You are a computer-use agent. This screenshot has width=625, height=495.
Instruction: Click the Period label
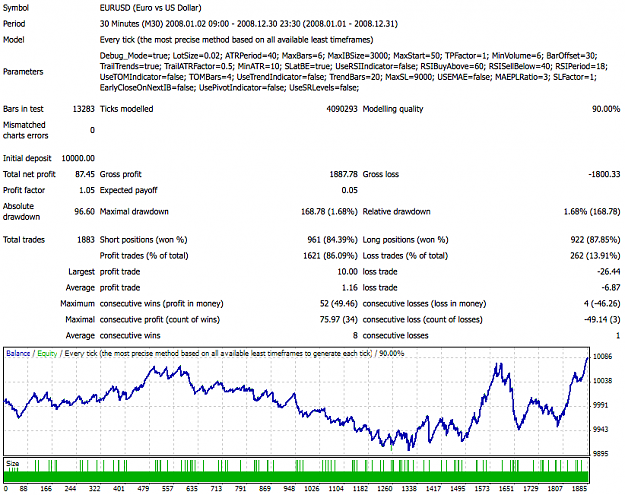[x=14, y=24]
